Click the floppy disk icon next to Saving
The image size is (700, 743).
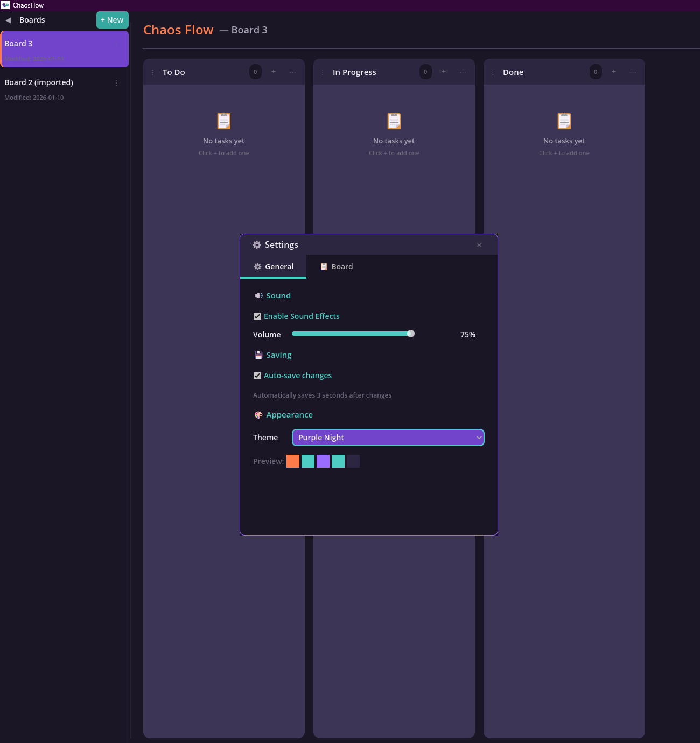tap(258, 355)
